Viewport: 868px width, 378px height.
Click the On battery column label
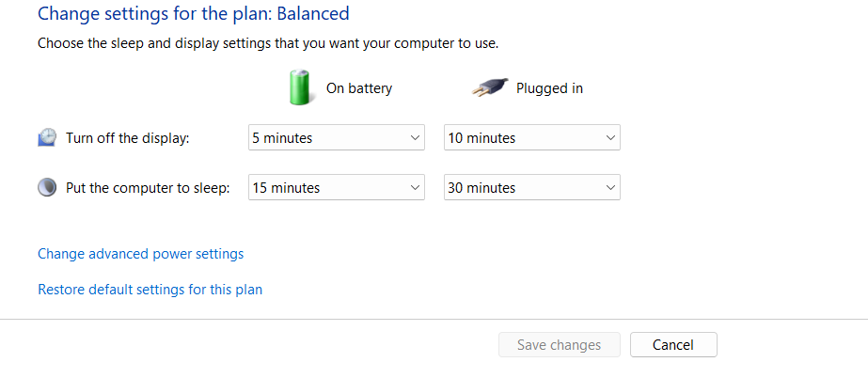point(359,88)
